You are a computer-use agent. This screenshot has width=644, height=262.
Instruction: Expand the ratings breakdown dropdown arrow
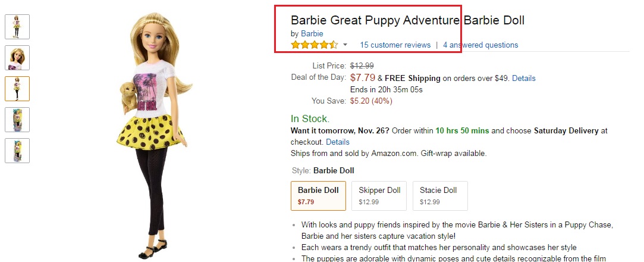coord(345,45)
